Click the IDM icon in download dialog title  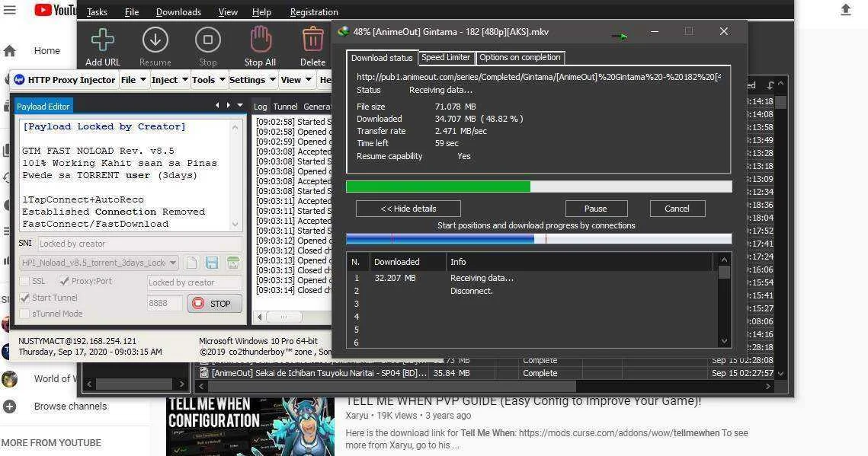344,31
